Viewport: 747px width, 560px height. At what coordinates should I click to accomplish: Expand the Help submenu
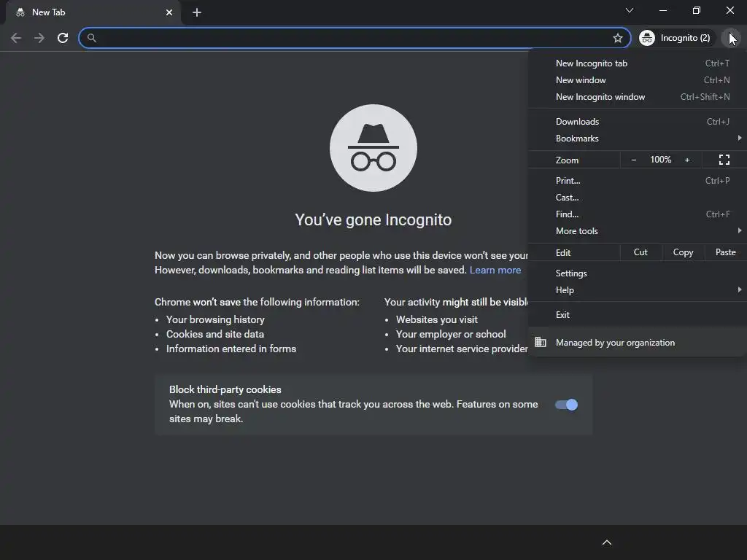[638, 290]
